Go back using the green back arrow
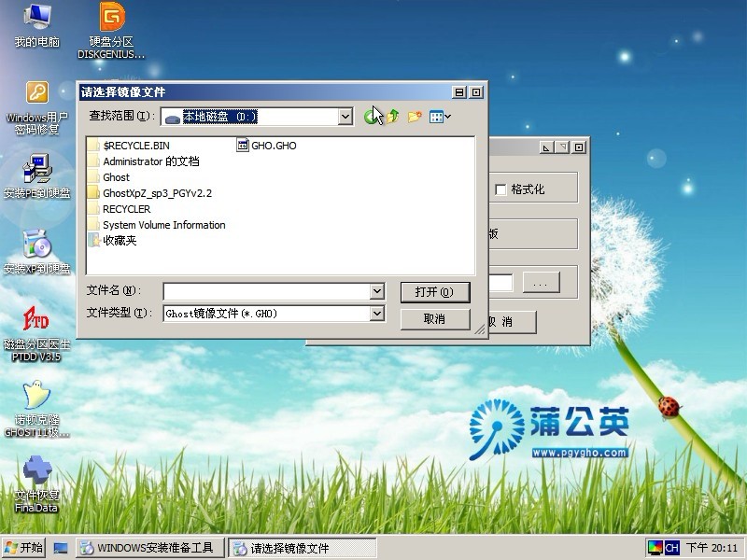747x560 pixels. coord(370,117)
